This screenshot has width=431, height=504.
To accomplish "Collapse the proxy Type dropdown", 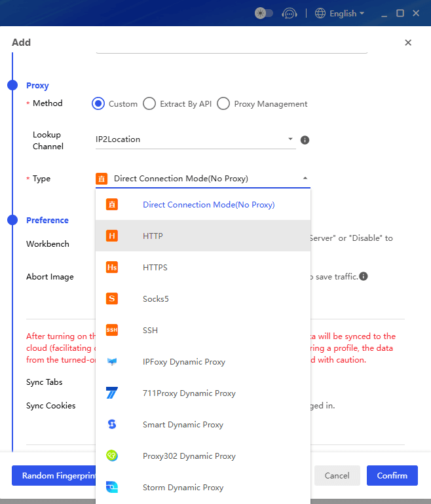I will tap(305, 178).
